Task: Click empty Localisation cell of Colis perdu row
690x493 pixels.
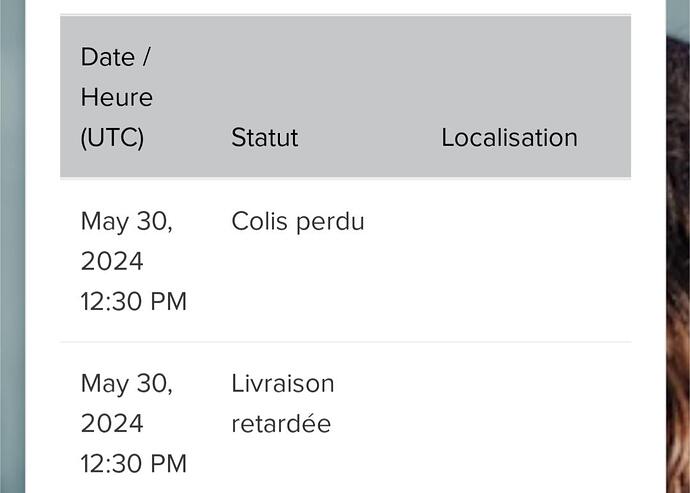Action: [528, 261]
